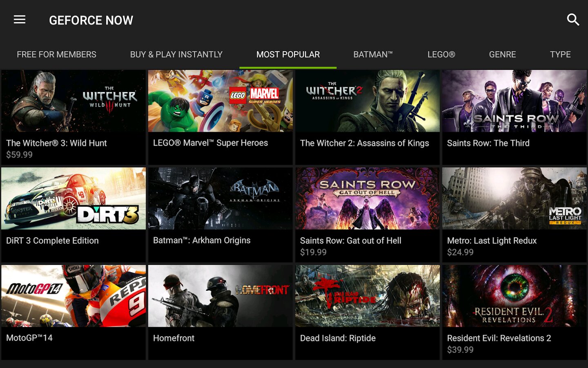Open the LEGO tab
Image resolution: width=588 pixels, height=368 pixels.
tap(441, 54)
